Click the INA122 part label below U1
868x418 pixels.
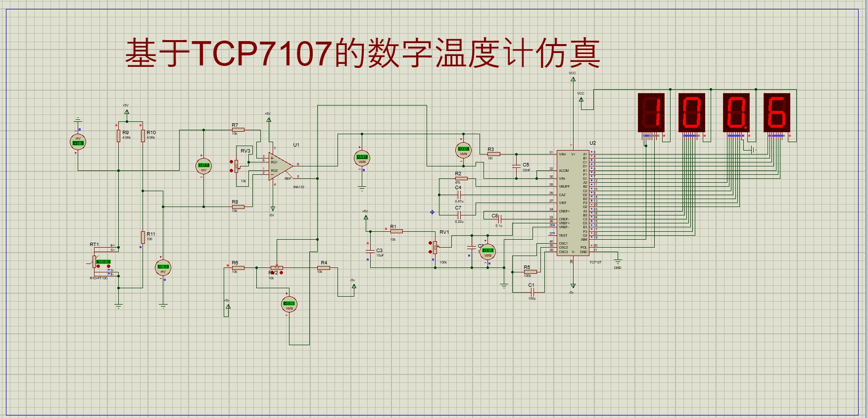click(298, 187)
